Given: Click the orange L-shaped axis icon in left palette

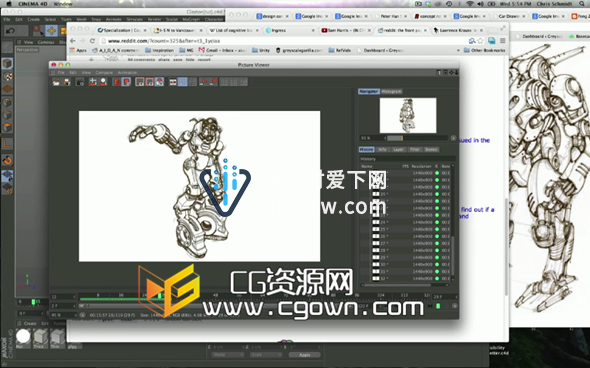Looking at the screenshot, I should coord(8,143).
